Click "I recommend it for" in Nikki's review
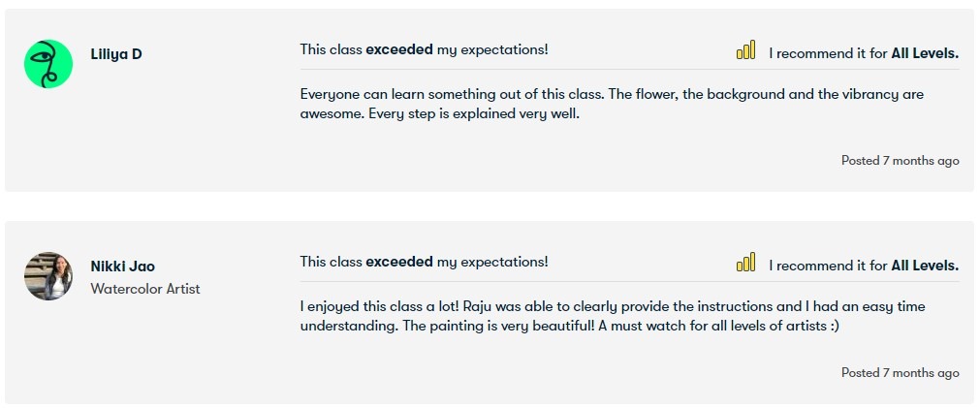This screenshot has width=980, height=408. pyautogui.click(x=828, y=266)
